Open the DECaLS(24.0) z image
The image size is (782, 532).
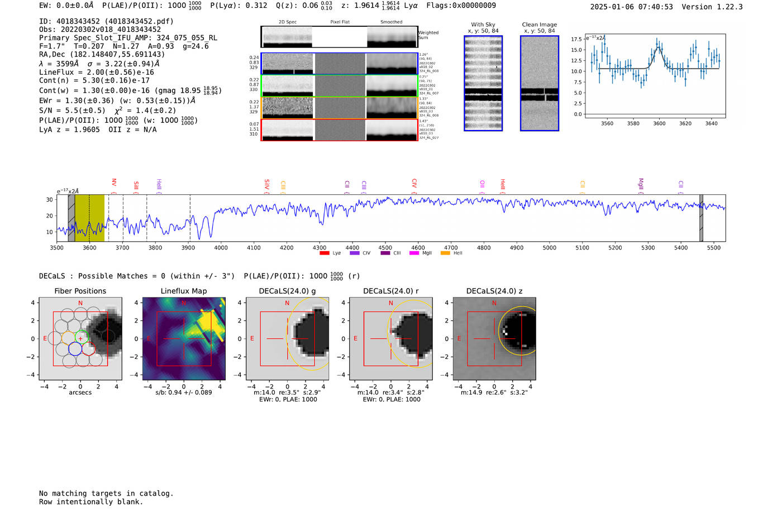[x=494, y=339]
